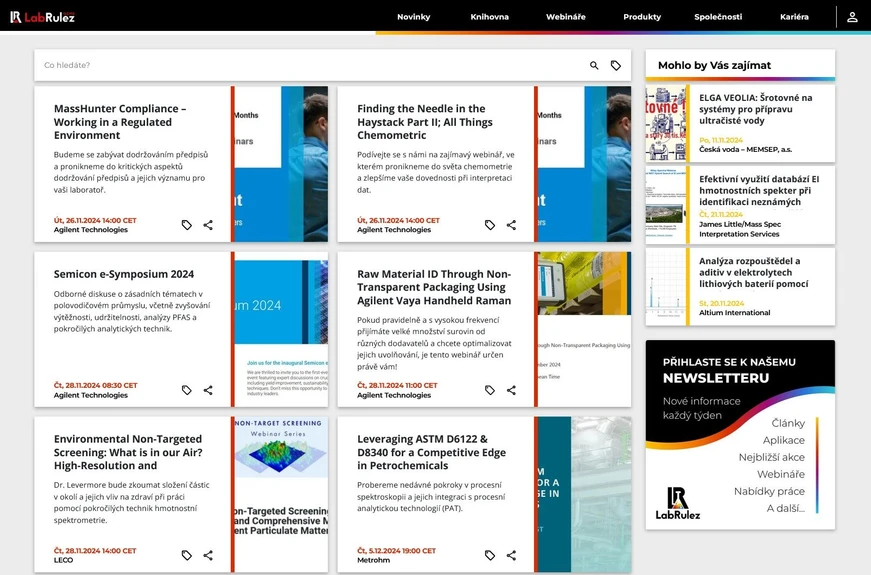This screenshot has height=575, width=871.
Task: Go to Webináře section
Action: [x=566, y=17]
